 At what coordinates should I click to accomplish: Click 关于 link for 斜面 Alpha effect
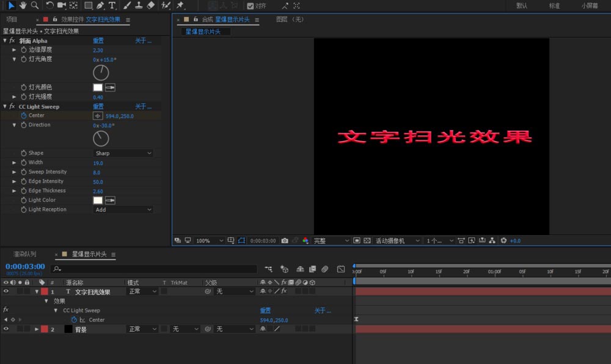pos(143,41)
